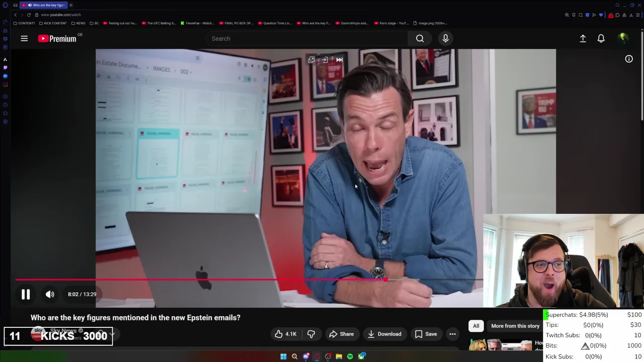Viewport: 644px width, 362px height.
Task: Open a new browser tab
Action: (x=71, y=5)
